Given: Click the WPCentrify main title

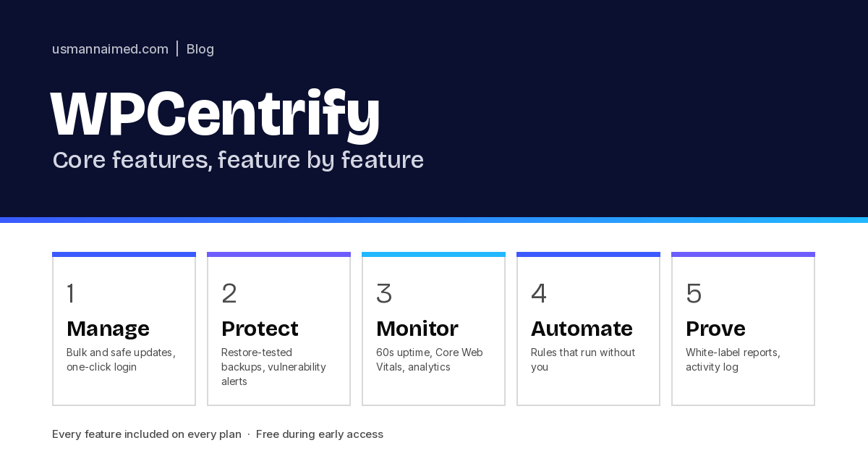Looking at the screenshot, I should (215, 114).
